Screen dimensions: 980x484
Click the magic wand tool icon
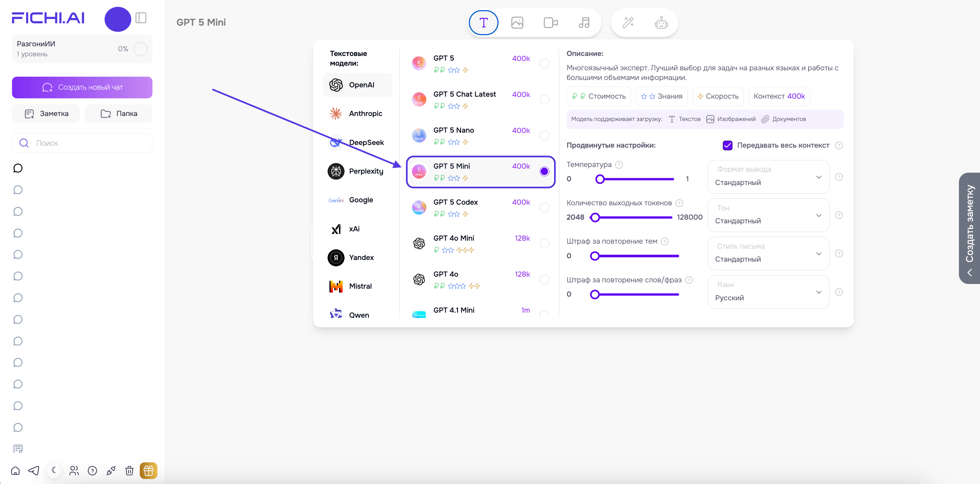pos(628,23)
